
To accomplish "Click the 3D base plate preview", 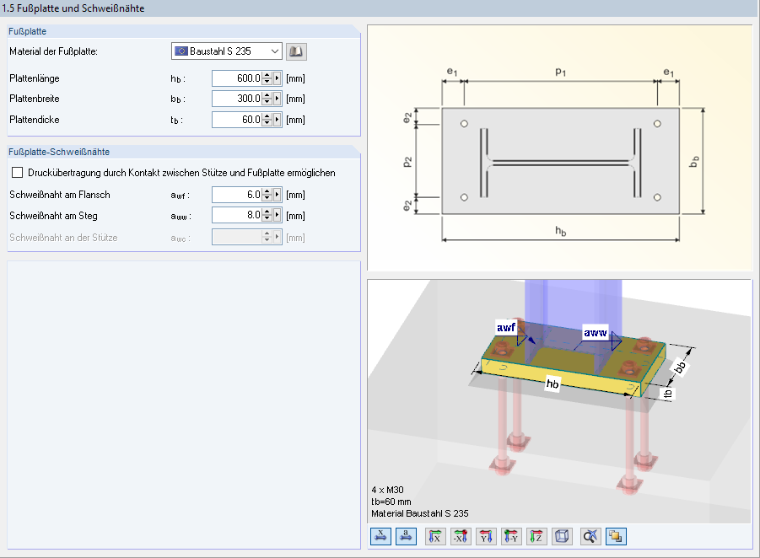I will point(559,401).
